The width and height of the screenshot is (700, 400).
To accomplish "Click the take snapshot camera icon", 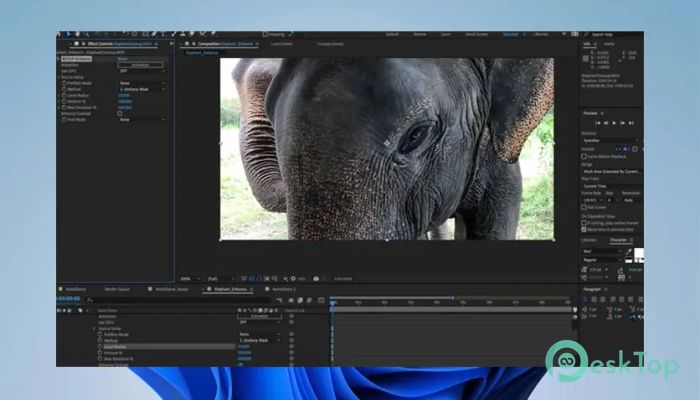I will 316,279.
